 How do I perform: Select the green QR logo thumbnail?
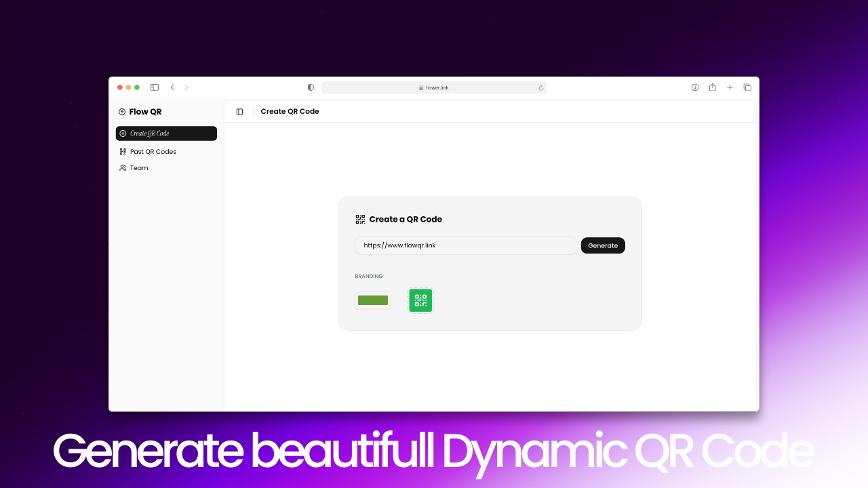420,300
